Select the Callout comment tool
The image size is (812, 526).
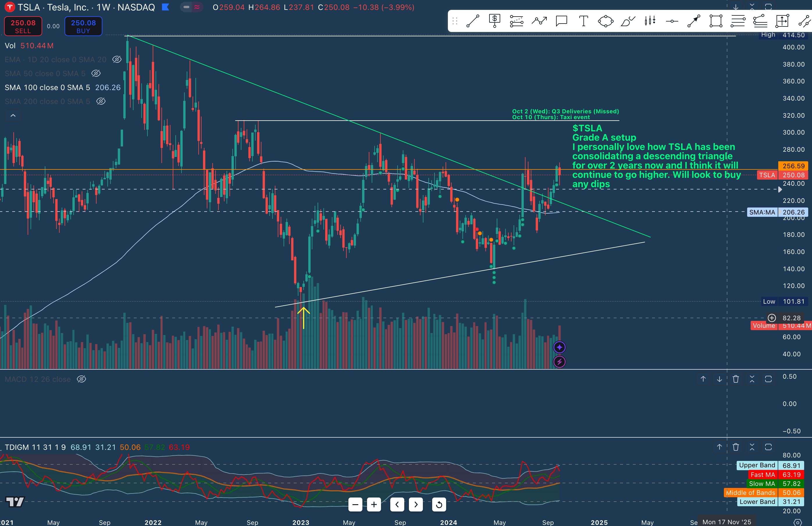561,21
